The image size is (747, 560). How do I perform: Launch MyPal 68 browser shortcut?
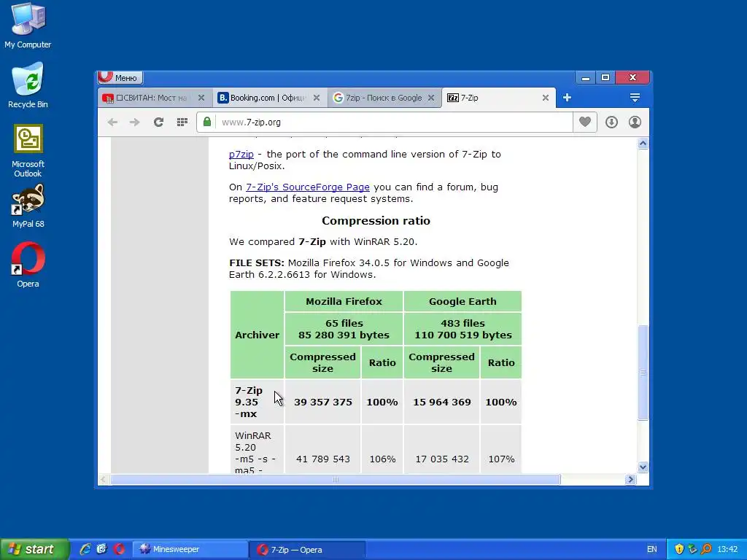point(28,206)
